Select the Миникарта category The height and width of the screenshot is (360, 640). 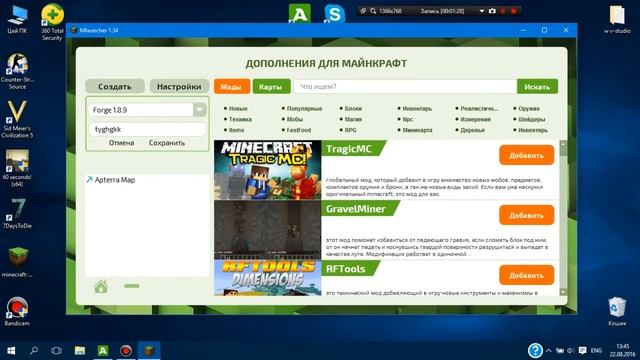tap(417, 130)
